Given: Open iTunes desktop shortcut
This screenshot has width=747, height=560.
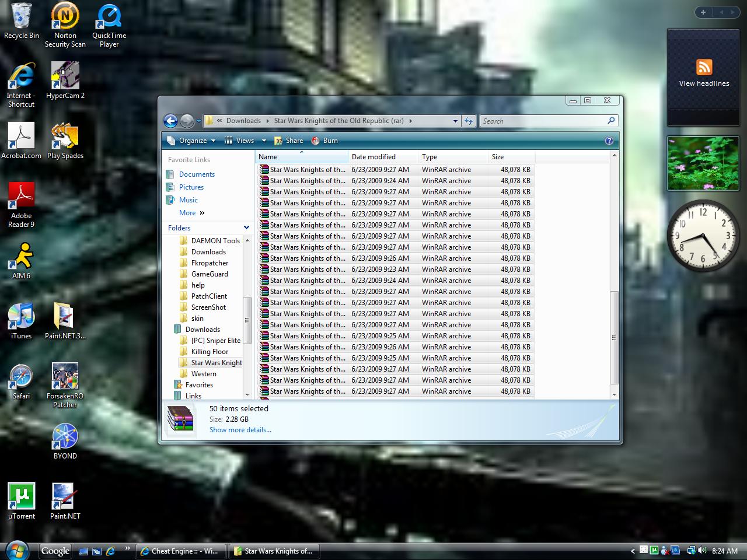Looking at the screenshot, I should pos(22,321).
